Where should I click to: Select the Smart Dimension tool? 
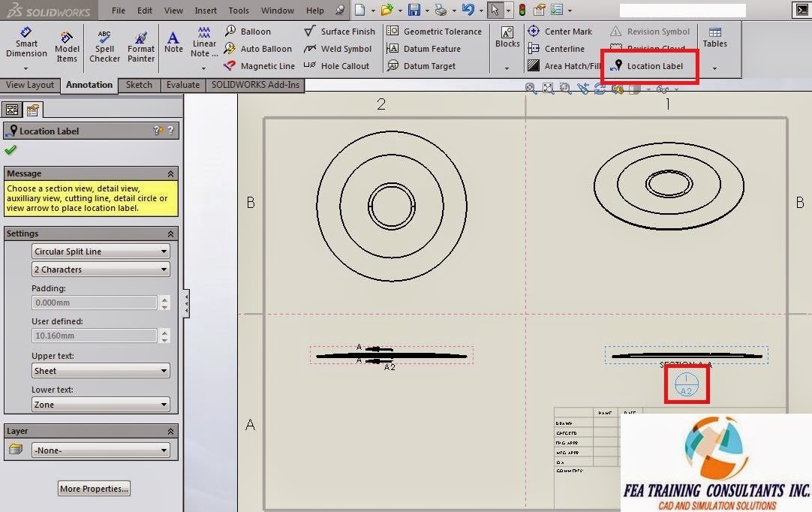(26, 45)
